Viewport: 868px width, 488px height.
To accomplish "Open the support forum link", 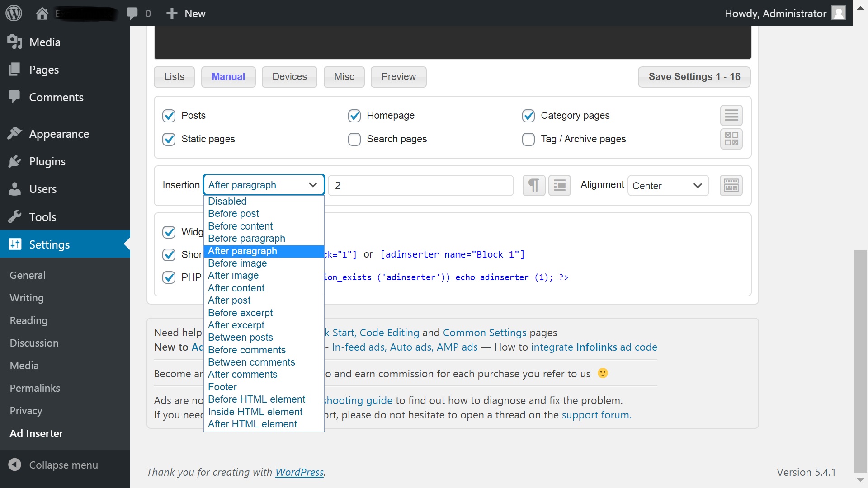I will click(x=596, y=415).
